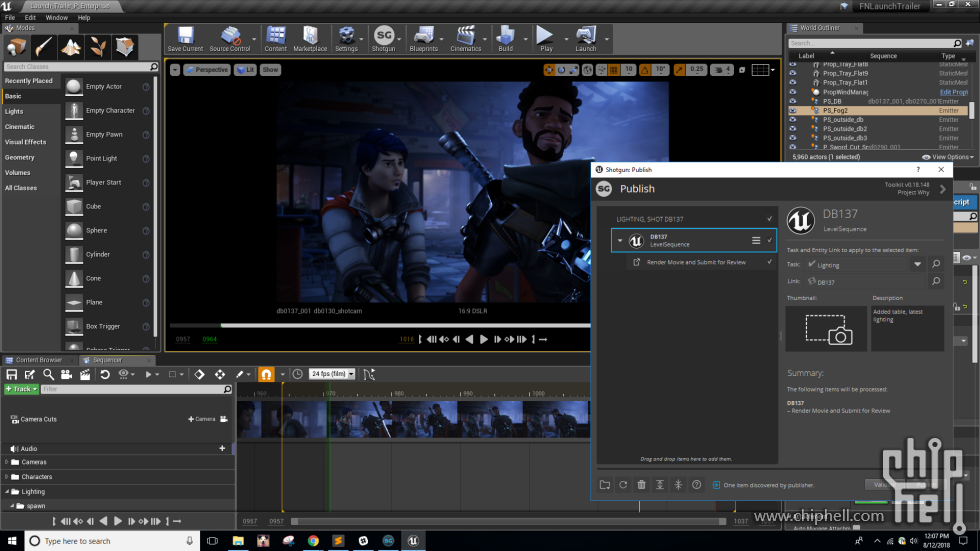The width and height of the screenshot is (980, 551).
Task: Click Sequencer find magnifier icon
Action: coord(48,374)
